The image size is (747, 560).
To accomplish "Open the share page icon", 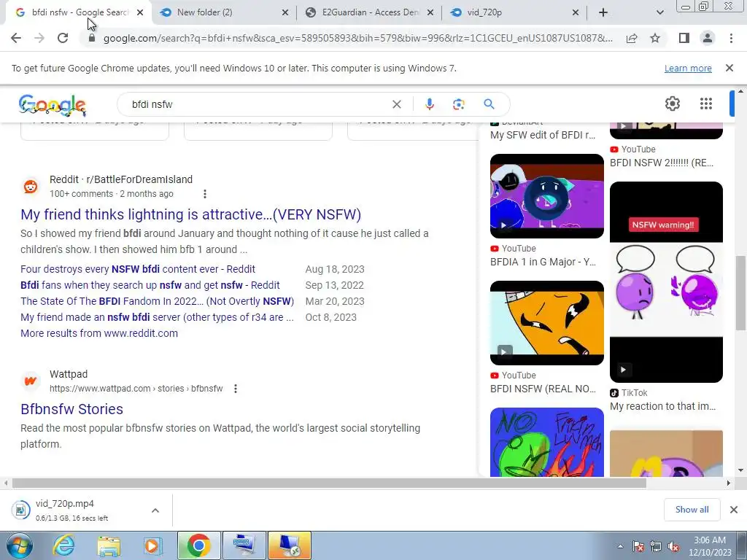I will point(632,38).
